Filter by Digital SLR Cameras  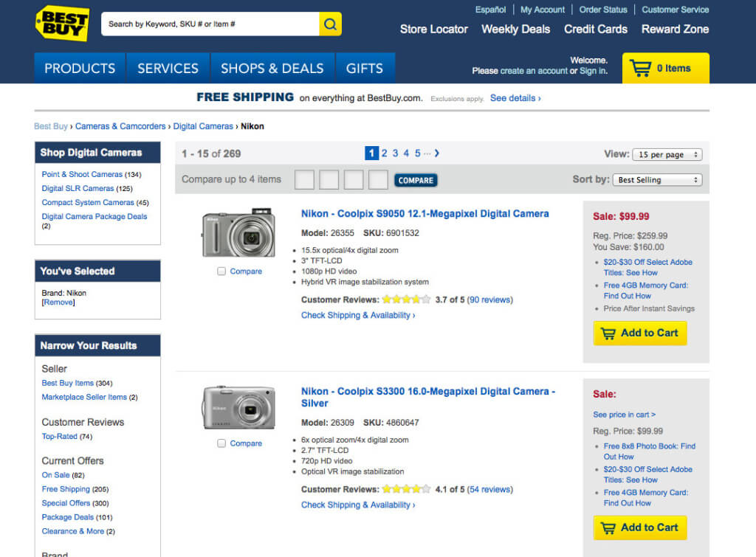click(x=78, y=188)
